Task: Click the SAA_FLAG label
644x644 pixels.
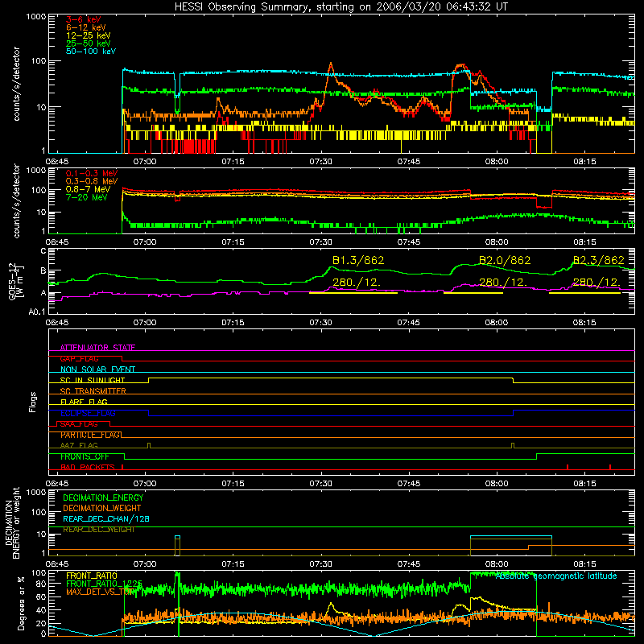Action: coord(79,424)
